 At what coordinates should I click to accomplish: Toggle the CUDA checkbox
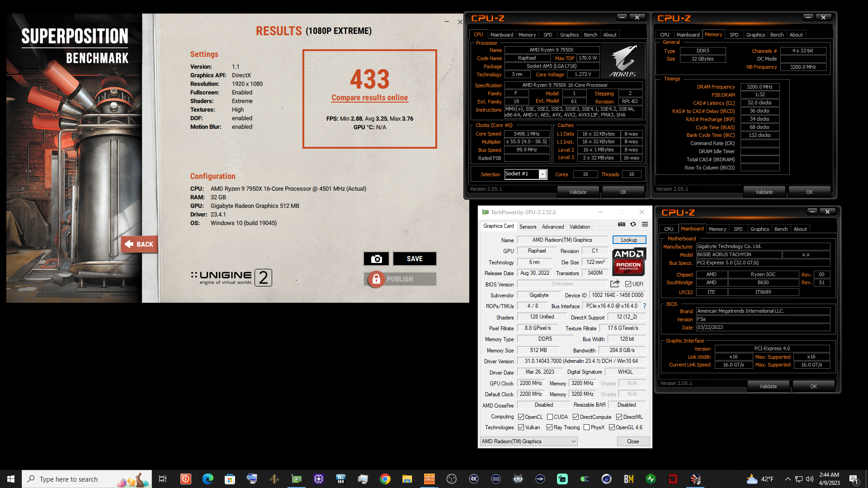pos(550,417)
